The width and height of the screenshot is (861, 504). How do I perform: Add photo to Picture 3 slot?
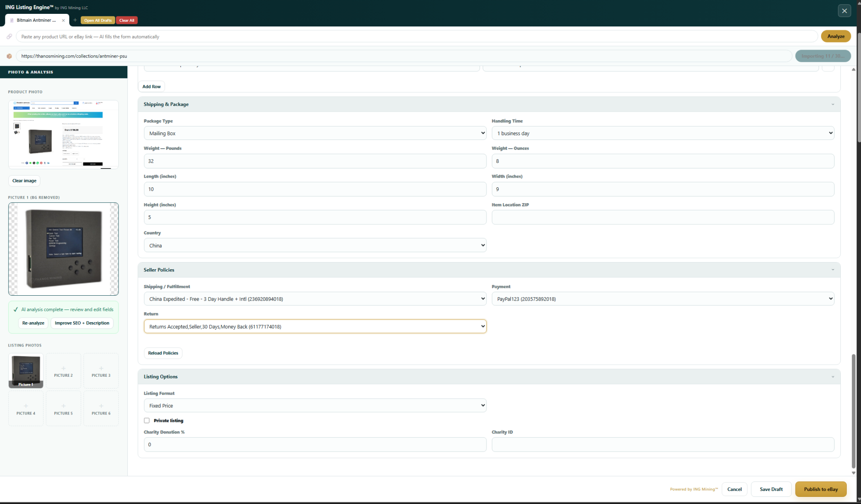click(x=101, y=370)
